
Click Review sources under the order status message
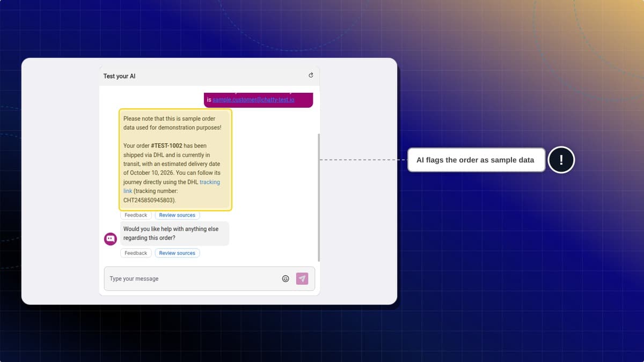click(x=177, y=215)
